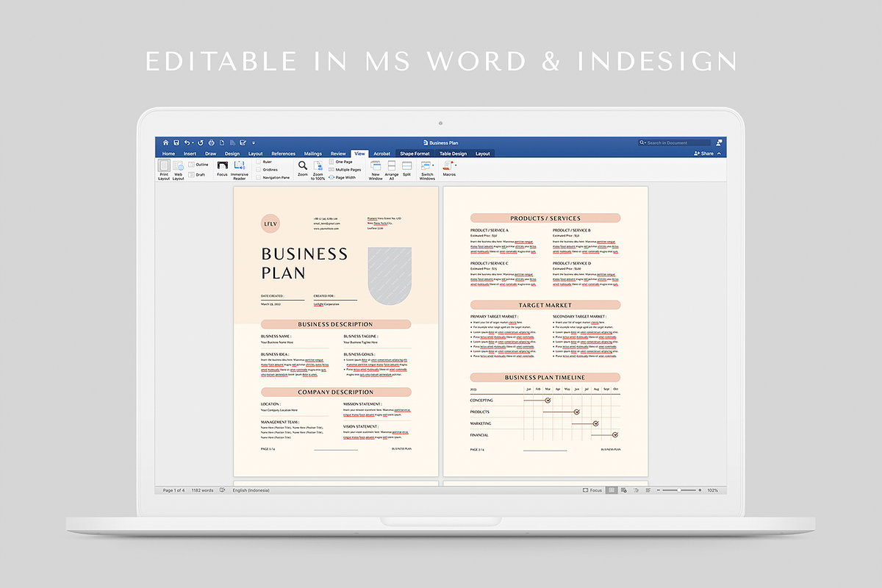This screenshot has width=882, height=588.
Task: Toggle the Navigation Pane checkbox
Action: [259, 178]
